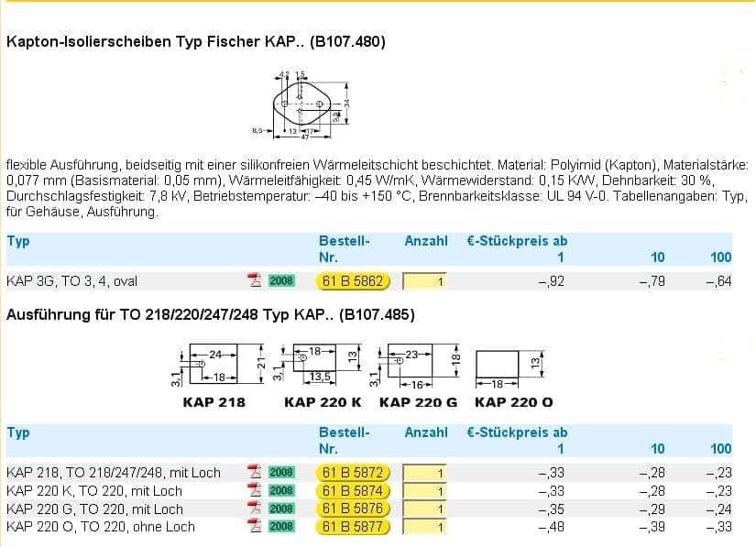Click the 100-piece price –,33 for KAP 220 O
The image size is (756, 547).
tap(718, 527)
